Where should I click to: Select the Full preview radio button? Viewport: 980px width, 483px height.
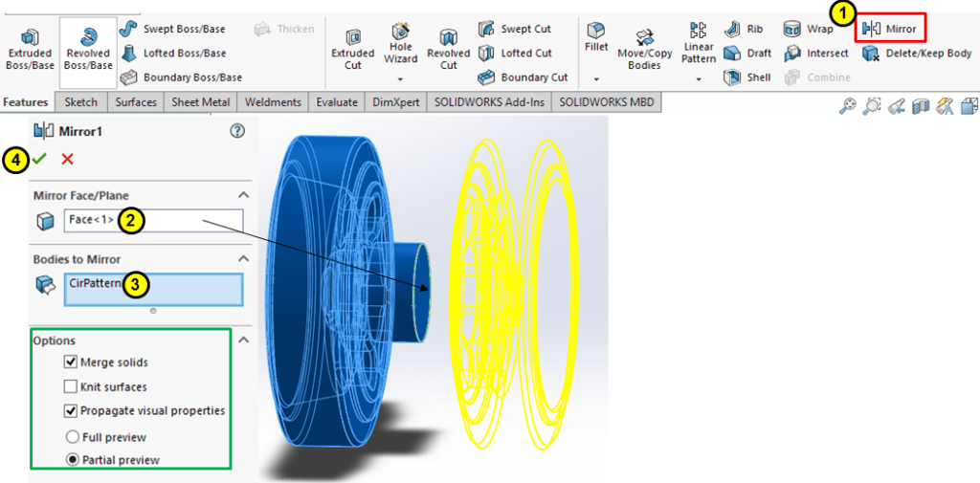point(70,437)
